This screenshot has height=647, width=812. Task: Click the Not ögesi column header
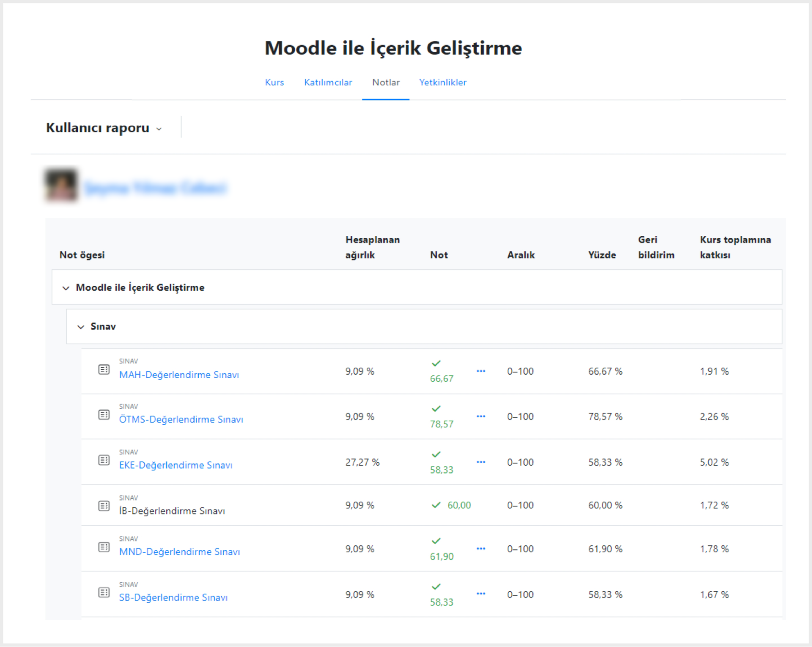pyautogui.click(x=82, y=255)
